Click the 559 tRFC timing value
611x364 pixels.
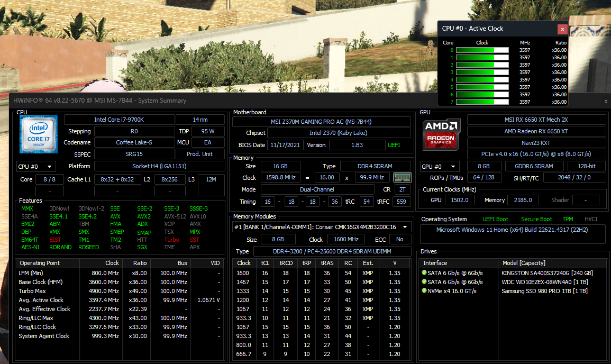[402, 202]
